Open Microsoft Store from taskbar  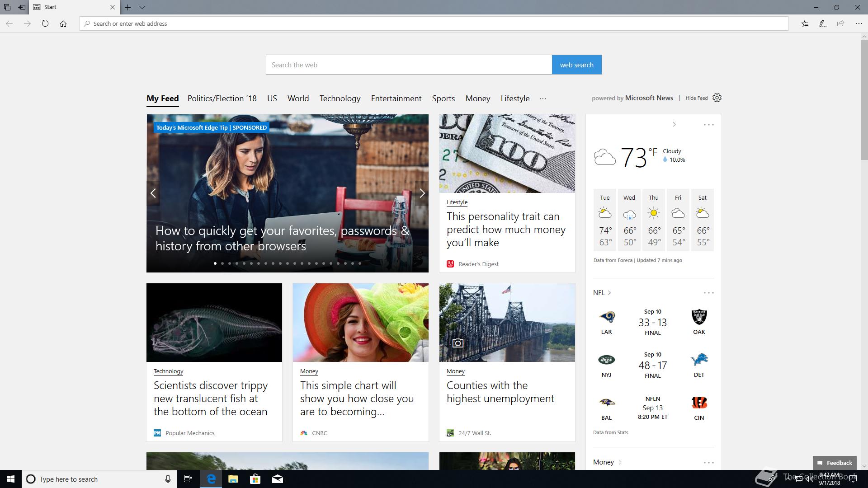[x=255, y=479]
